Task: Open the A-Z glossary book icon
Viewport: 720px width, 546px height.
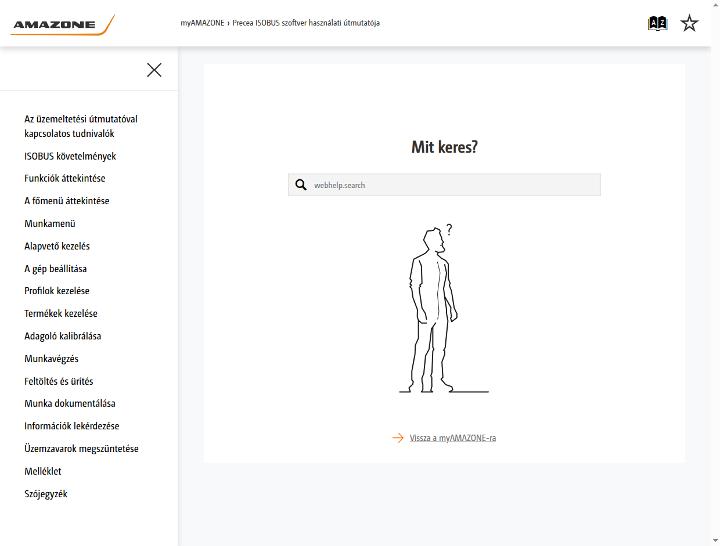Action: click(x=657, y=23)
